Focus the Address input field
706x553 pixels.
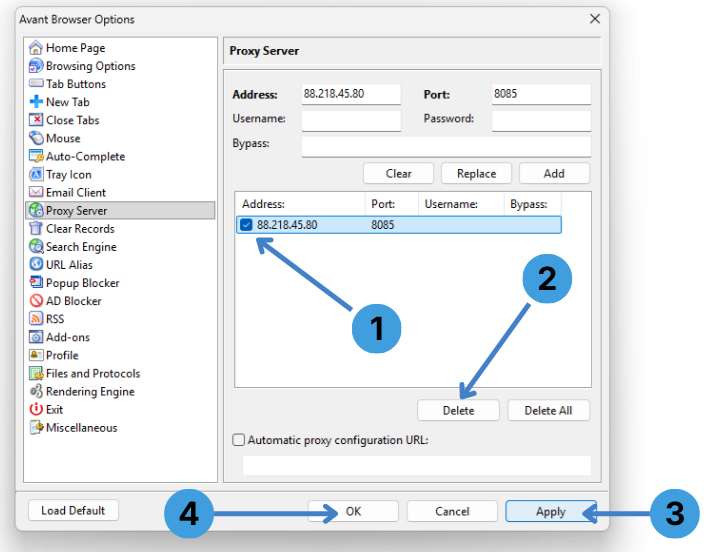(351, 94)
